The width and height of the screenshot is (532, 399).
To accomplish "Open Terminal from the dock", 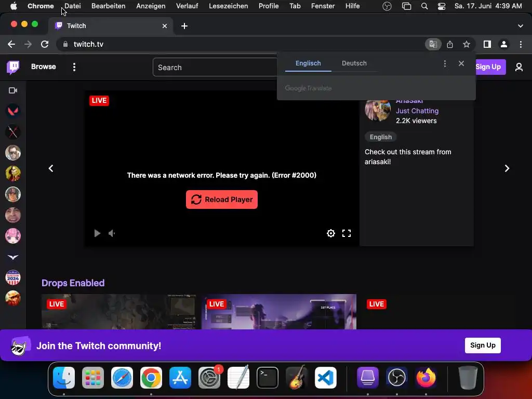I will pos(268,378).
